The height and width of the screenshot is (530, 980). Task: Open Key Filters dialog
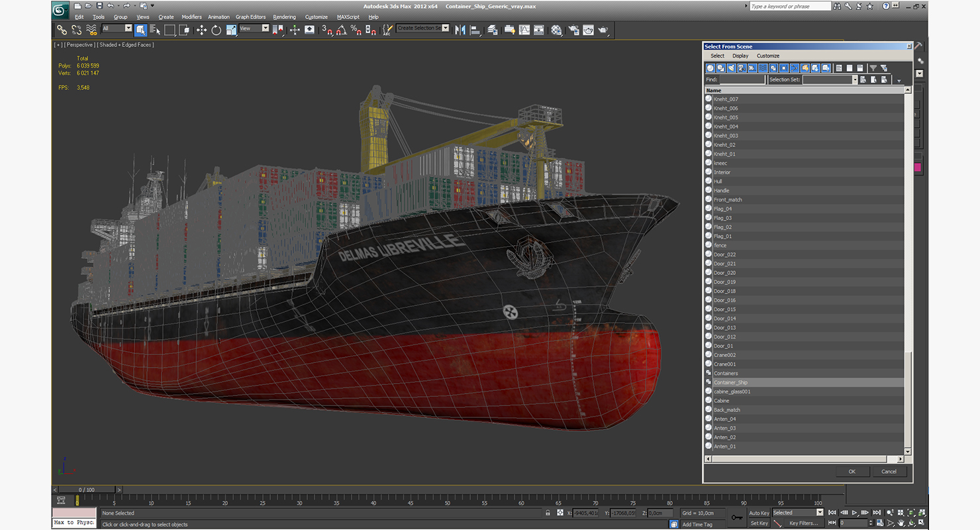pos(803,523)
